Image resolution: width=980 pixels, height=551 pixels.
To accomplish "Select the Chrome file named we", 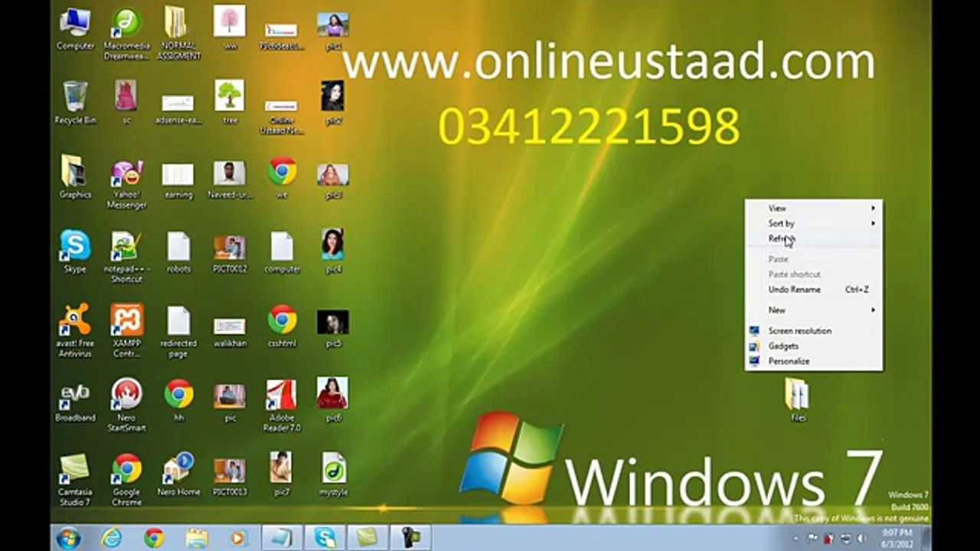I will point(282,176).
